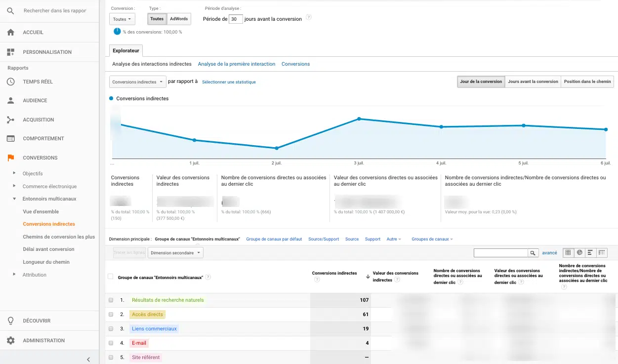Toggle the select-all checkbox in table header
The image size is (618, 364).
tap(111, 277)
